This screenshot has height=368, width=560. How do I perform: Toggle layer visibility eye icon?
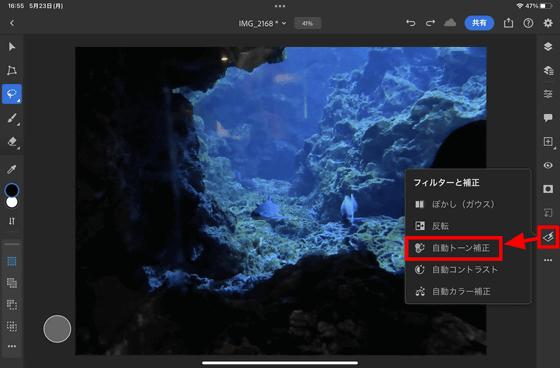click(x=548, y=165)
